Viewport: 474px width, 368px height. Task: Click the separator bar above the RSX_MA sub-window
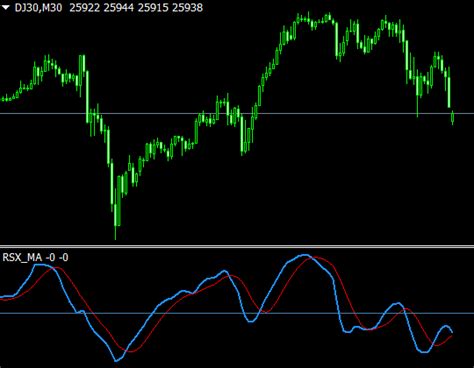pyautogui.click(x=237, y=247)
